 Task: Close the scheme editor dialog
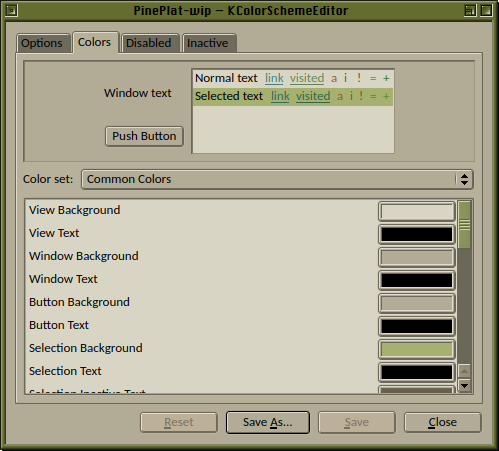443,422
